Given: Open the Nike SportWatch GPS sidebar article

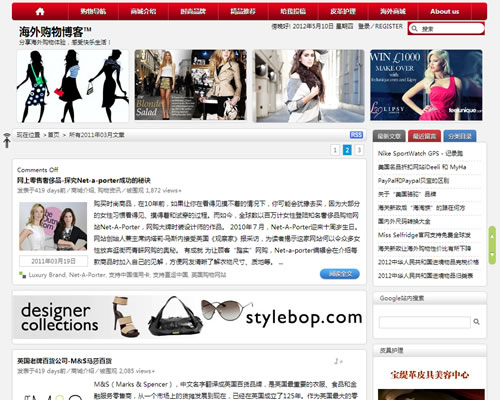Looking at the screenshot, I should [420, 153].
